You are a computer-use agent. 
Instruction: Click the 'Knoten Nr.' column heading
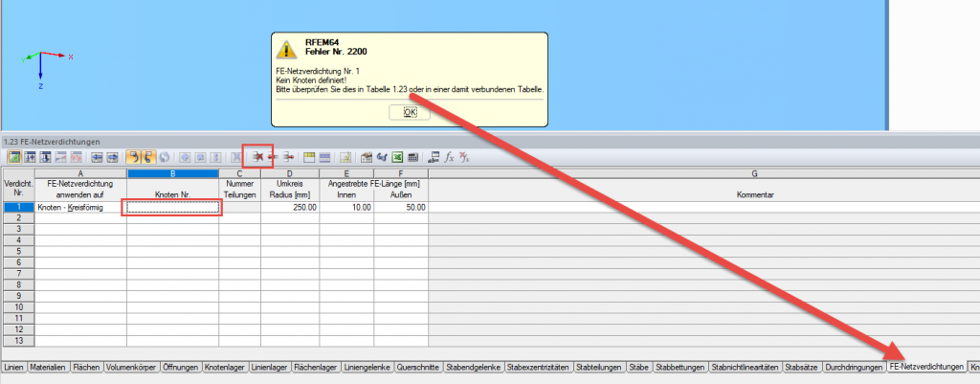tap(172, 195)
